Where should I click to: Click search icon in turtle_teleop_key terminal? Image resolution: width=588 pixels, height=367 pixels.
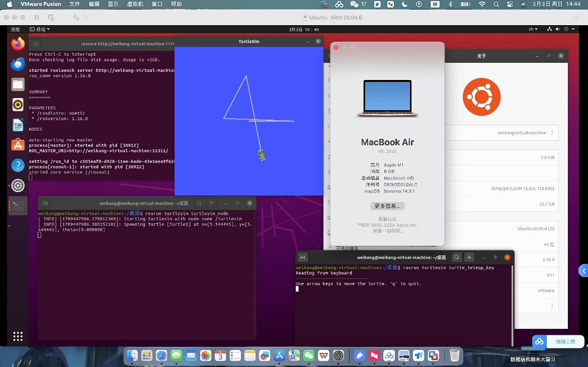click(456, 257)
